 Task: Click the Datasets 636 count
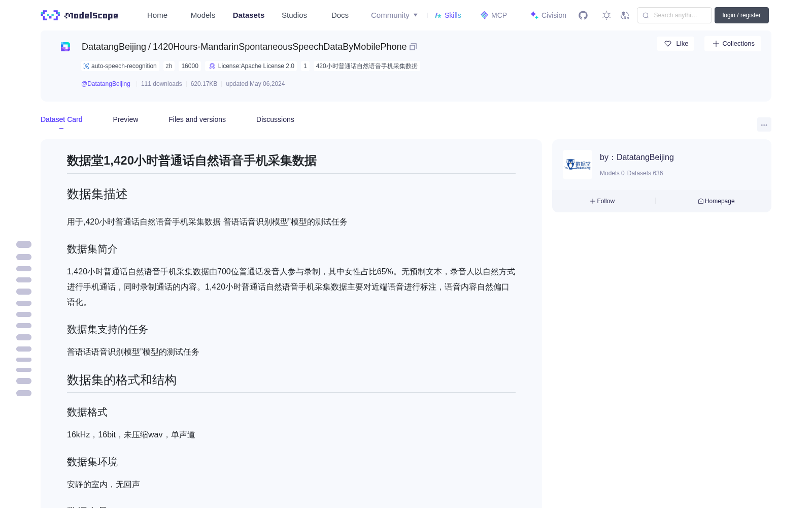(645, 173)
